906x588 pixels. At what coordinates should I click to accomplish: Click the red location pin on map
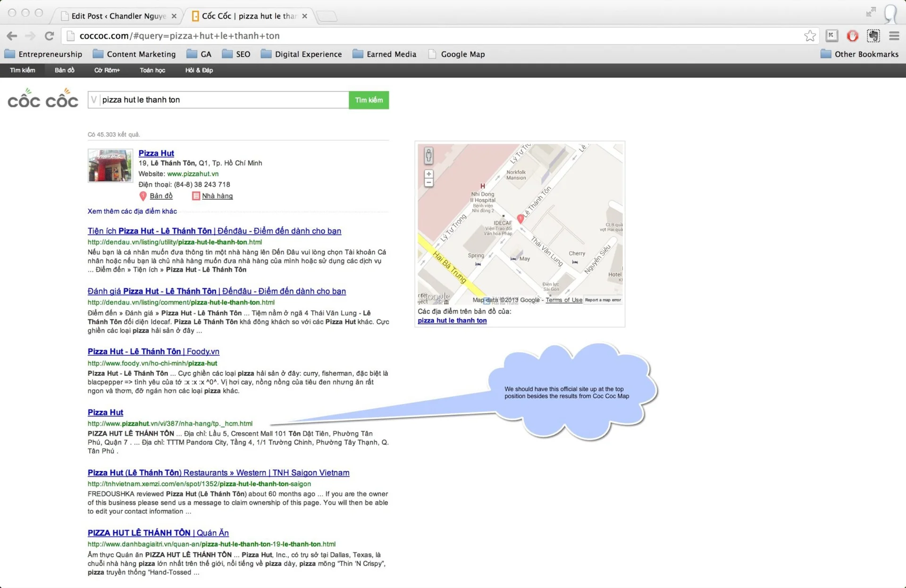click(520, 218)
